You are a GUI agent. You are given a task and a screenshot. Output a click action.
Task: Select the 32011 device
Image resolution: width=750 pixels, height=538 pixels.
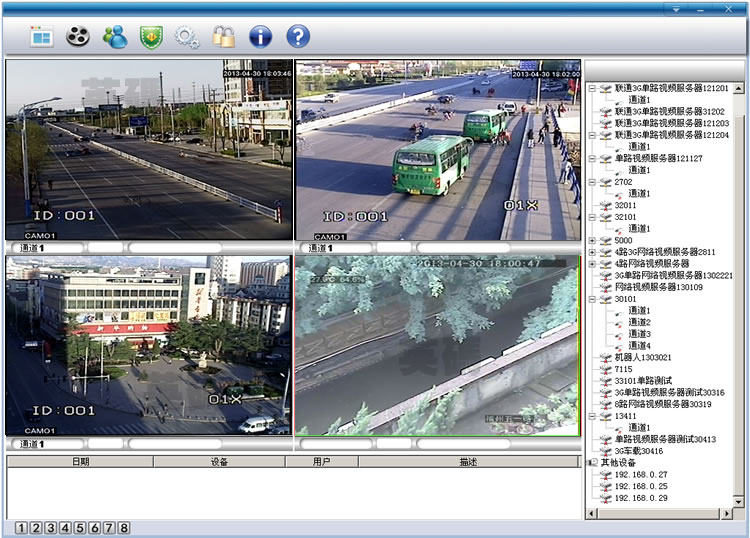(625, 206)
